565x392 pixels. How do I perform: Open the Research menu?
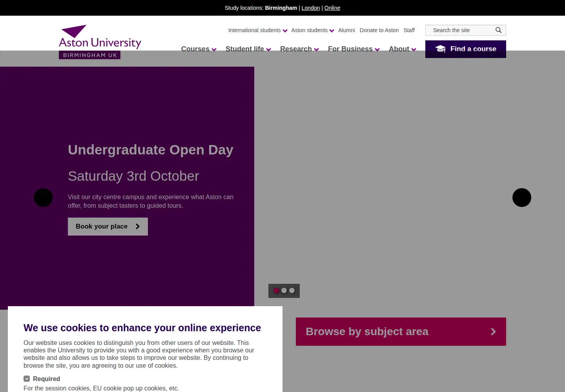tap(299, 49)
